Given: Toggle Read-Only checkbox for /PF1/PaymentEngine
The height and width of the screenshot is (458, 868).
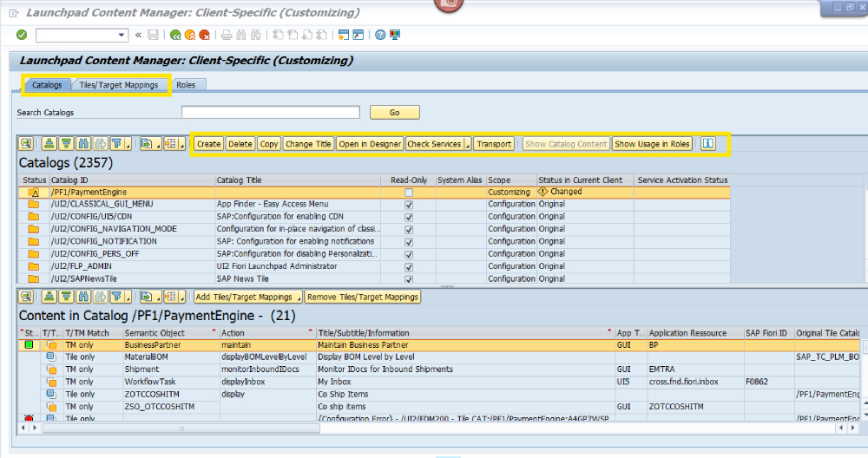Looking at the screenshot, I should coord(408,192).
